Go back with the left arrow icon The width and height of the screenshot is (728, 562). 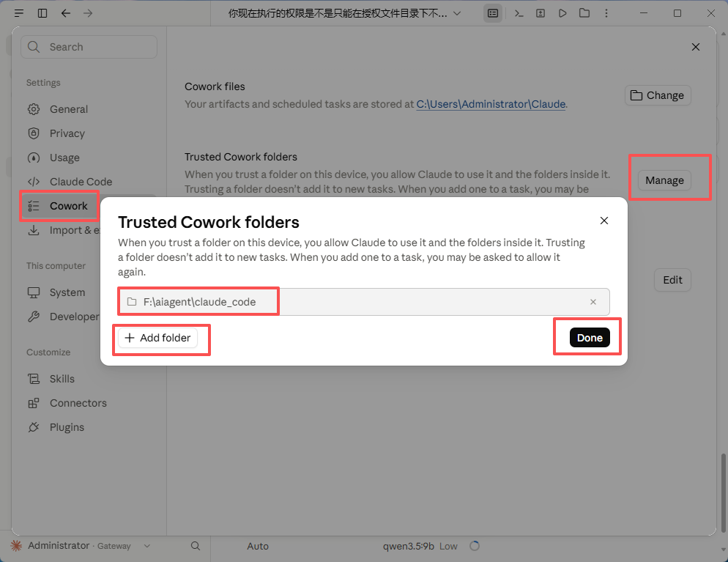65,13
